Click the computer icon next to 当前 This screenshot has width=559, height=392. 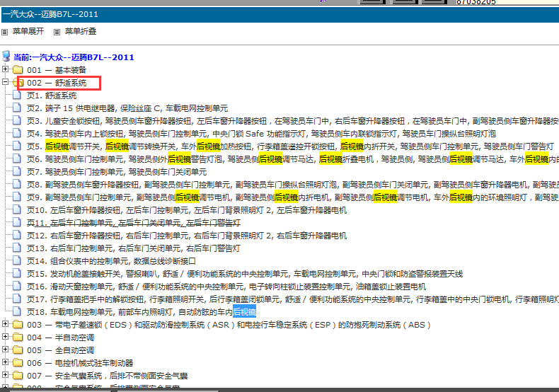[x=6, y=57]
